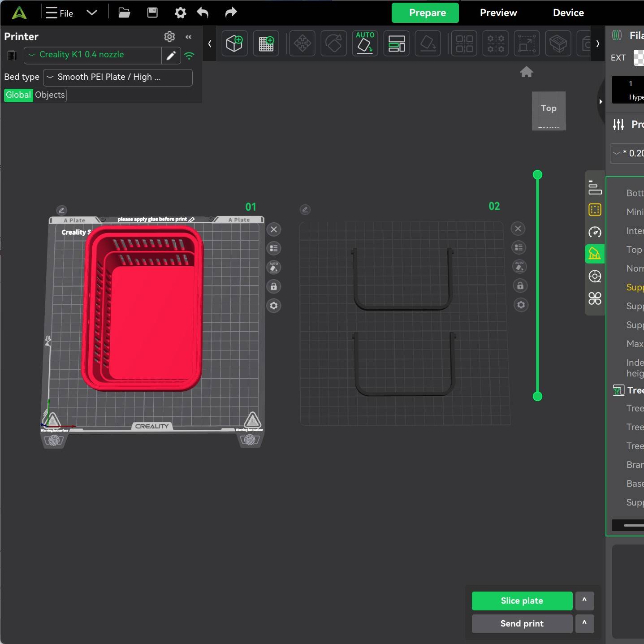The width and height of the screenshot is (644, 644).
Task: Click the Send print button
Action: tap(522, 623)
